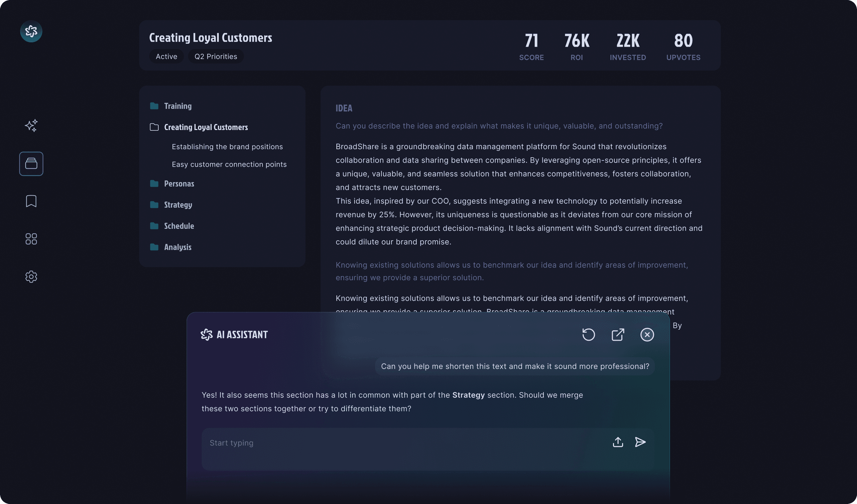The image size is (857, 504).
Task: Expand the Personas folder
Action: click(179, 184)
